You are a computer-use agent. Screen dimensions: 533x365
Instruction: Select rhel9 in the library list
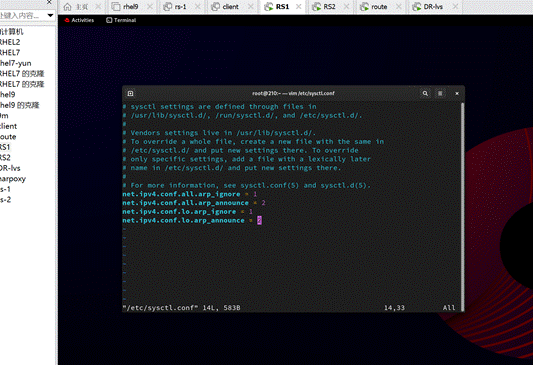(7, 94)
